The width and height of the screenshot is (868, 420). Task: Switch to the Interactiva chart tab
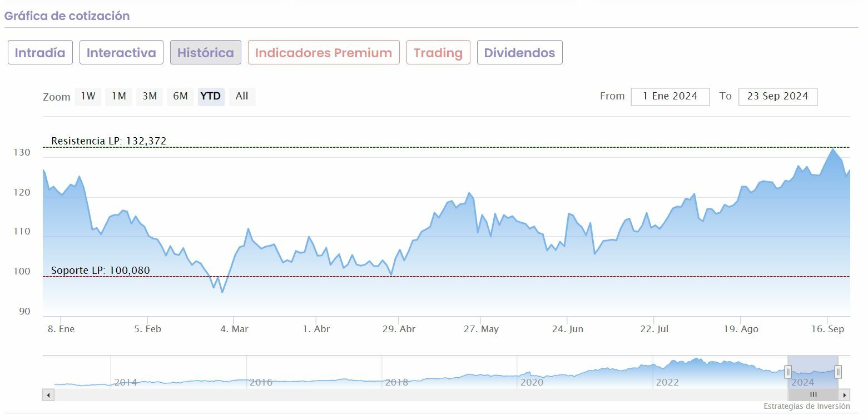click(x=121, y=53)
